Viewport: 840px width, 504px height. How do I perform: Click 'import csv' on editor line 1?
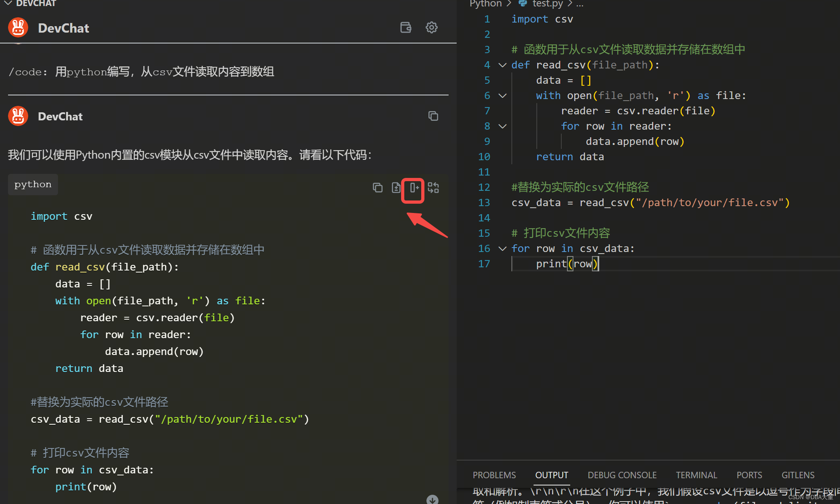542,19
